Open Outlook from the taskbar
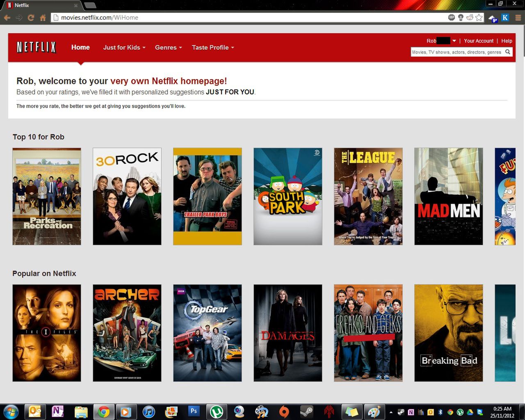Viewport: 525px width, 420px height. click(x=35, y=411)
